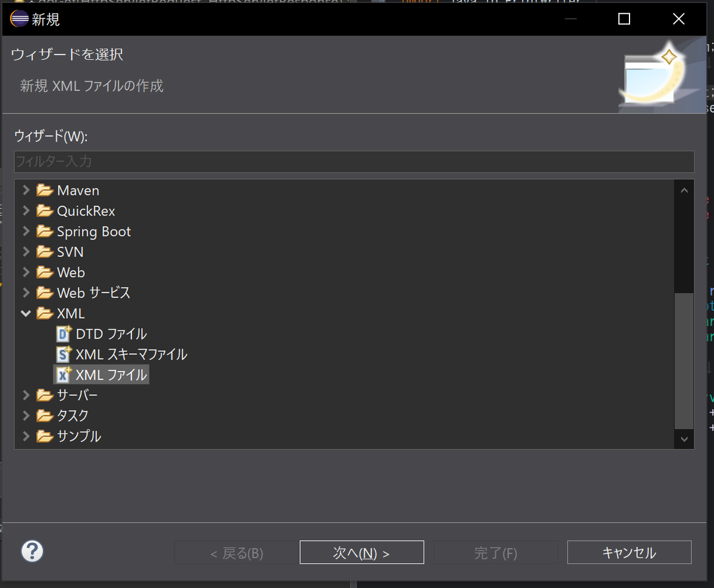The width and height of the screenshot is (714, 588).
Task: Close the 新規 dialog window
Action: point(679,19)
